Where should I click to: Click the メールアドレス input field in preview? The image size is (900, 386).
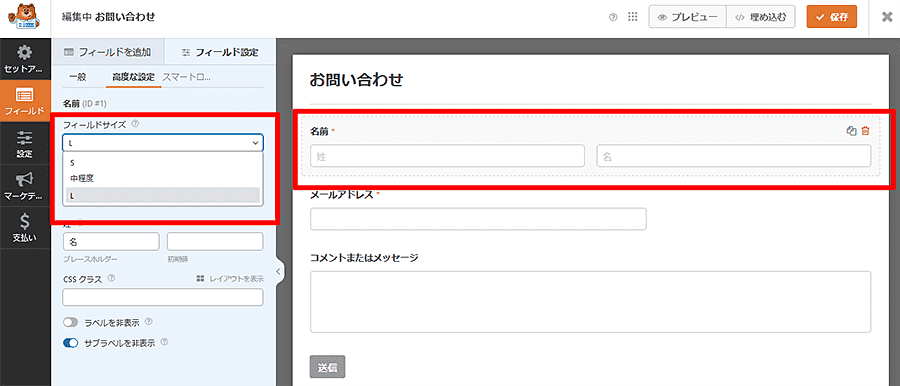click(x=478, y=219)
